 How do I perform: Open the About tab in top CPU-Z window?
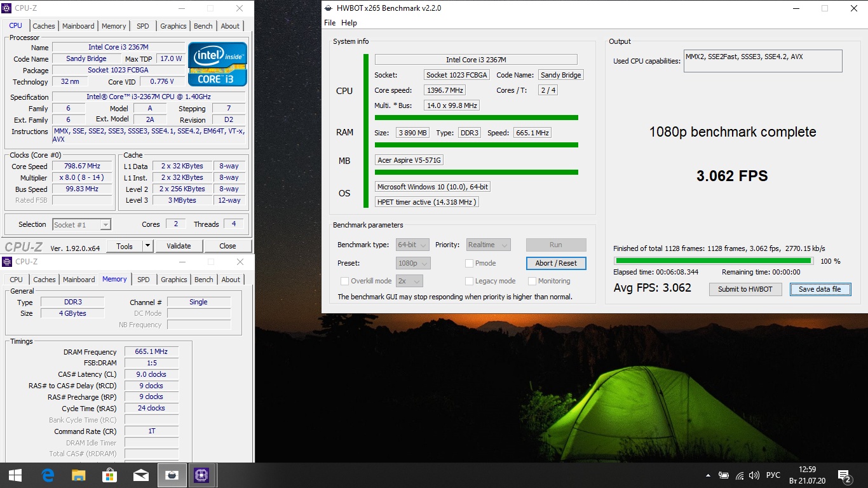coord(230,26)
